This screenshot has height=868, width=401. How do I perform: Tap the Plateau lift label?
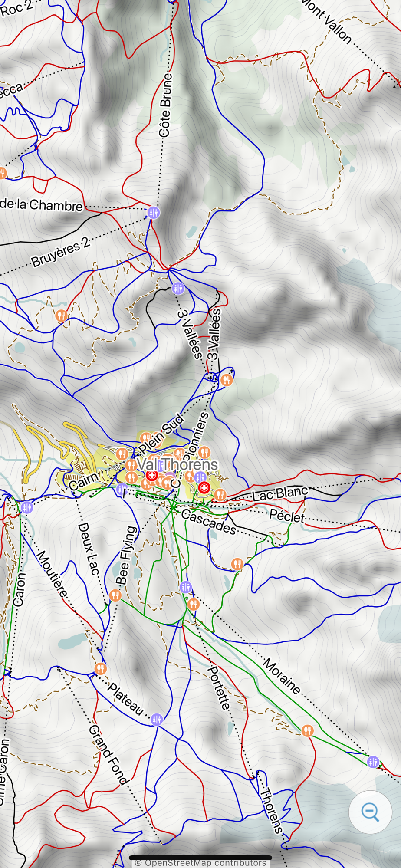(x=125, y=699)
